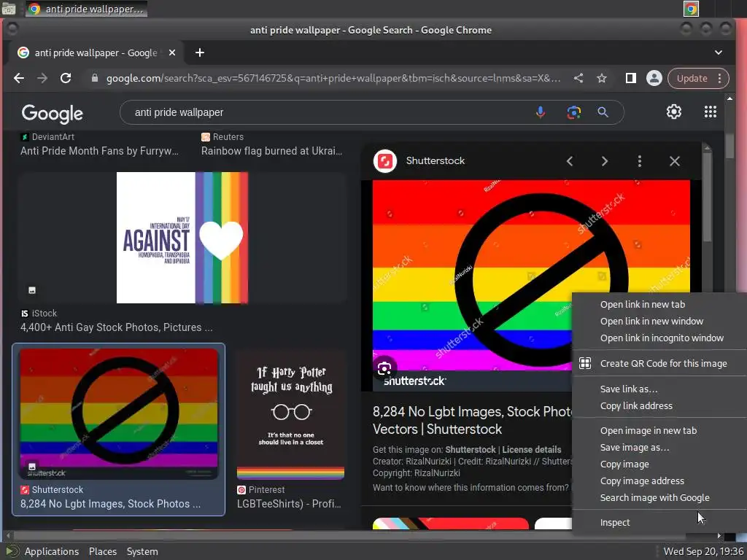Click the clock Wed Sep 20, 19:36

tap(704, 551)
